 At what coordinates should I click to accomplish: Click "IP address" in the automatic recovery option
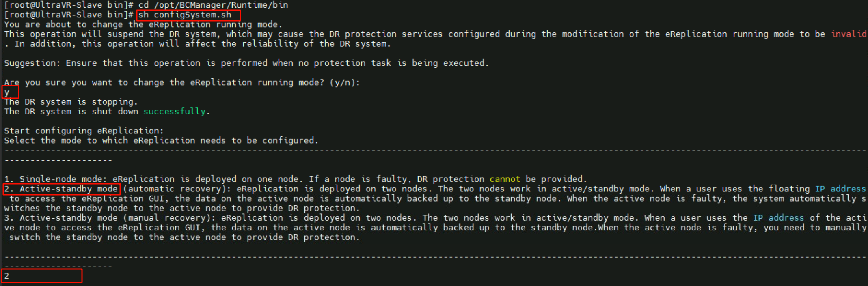point(840,189)
